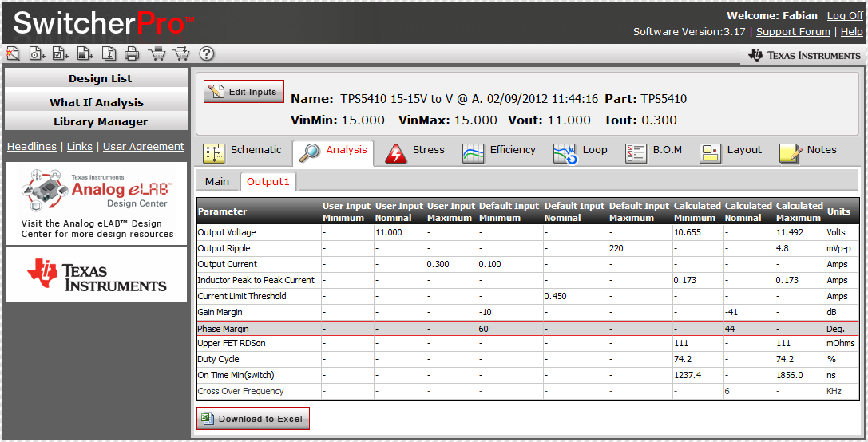Click the Analysis magnifier icon
This screenshot has height=442, width=868.
click(x=309, y=153)
